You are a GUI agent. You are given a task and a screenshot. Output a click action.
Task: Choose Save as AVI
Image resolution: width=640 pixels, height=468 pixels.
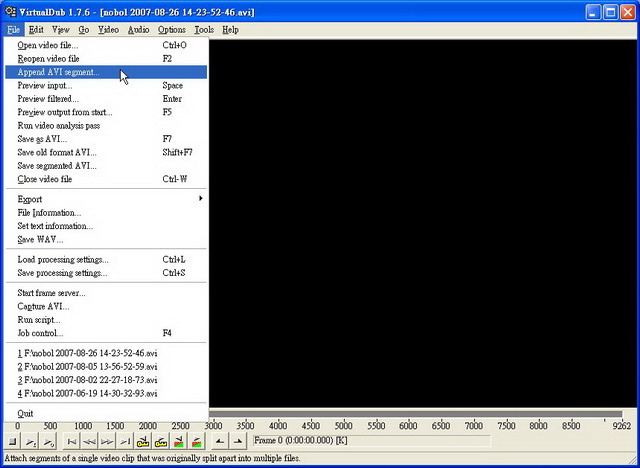(106, 139)
